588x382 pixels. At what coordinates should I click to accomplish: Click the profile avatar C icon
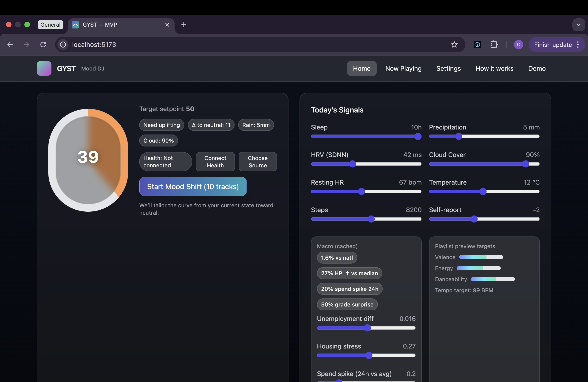pos(518,45)
